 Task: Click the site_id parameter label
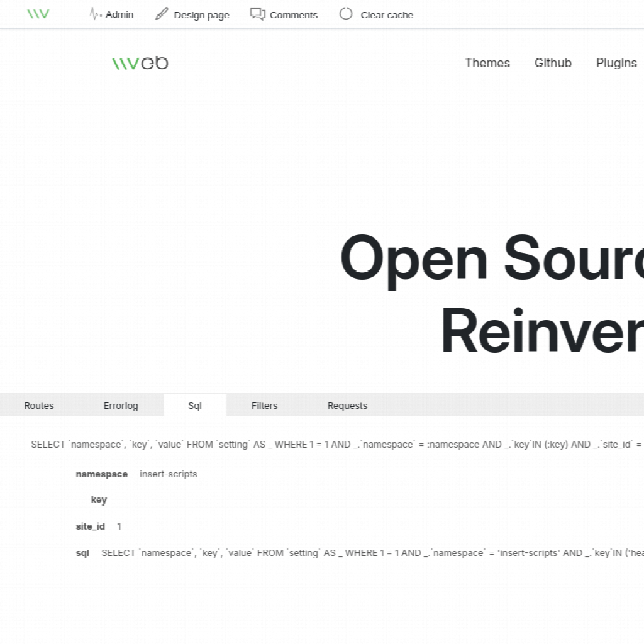coord(91,526)
